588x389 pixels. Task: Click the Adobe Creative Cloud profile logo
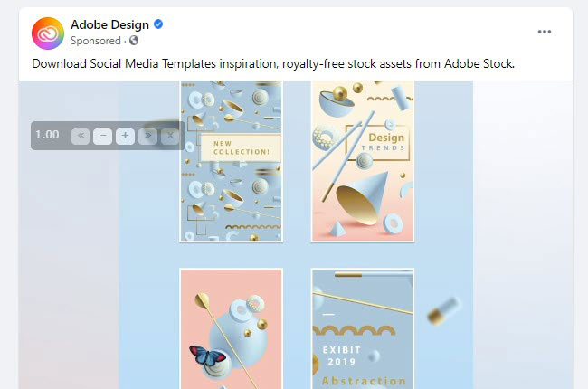47,33
